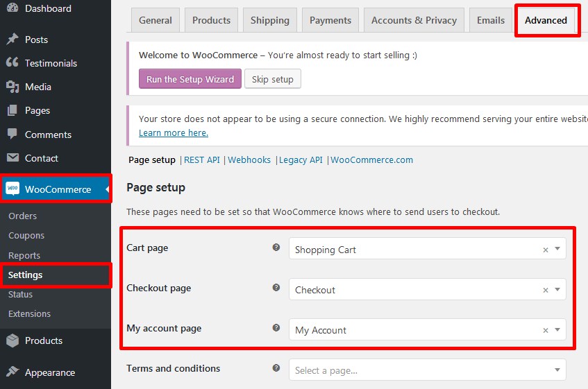Click the Dashboard gauge icon
Viewport: 588px width, 389px height.
click(12, 8)
